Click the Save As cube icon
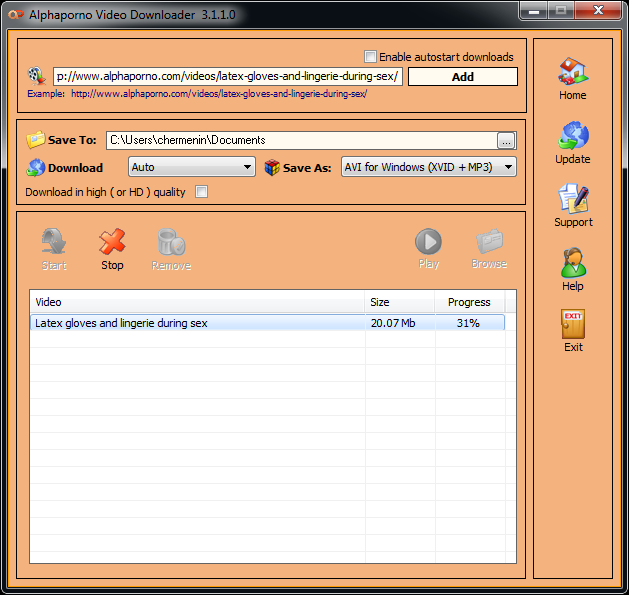 (272, 167)
